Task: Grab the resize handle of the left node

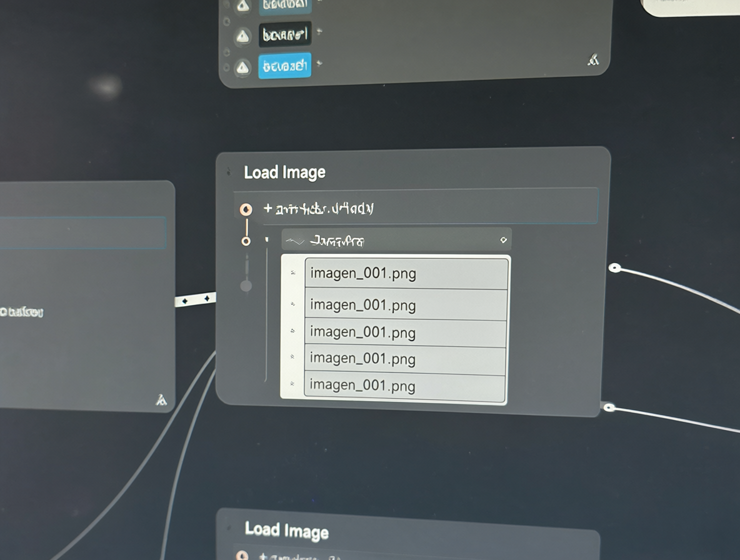Action: [x=161, y=400]
